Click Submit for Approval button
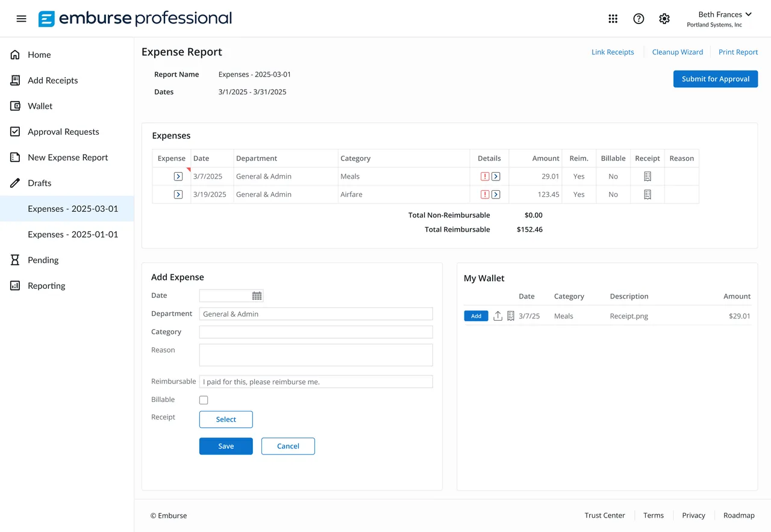 (x=716, y=79)
